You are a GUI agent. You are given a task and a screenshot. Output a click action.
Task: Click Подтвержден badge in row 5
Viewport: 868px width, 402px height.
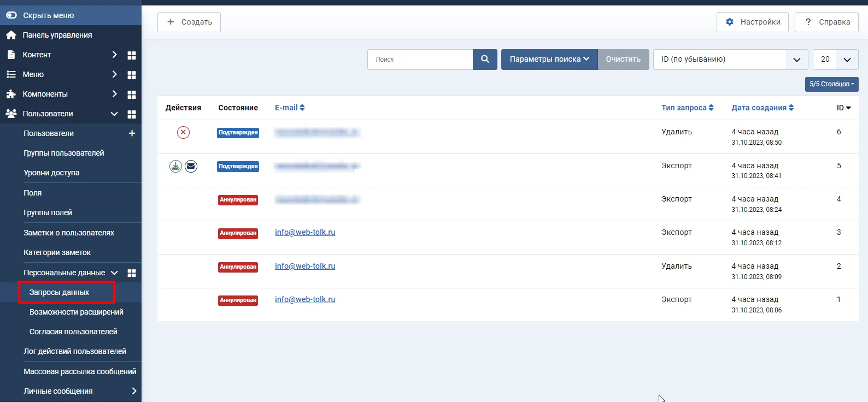[238, 167]
